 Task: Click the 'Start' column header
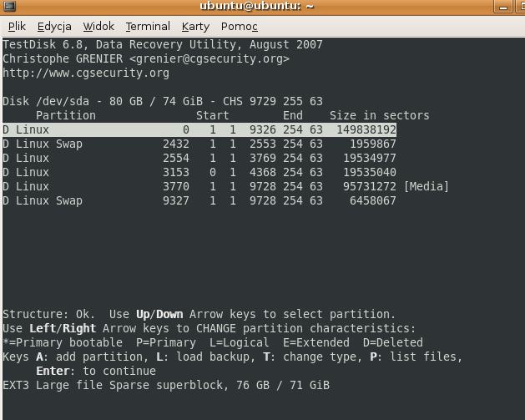[213, 115]
